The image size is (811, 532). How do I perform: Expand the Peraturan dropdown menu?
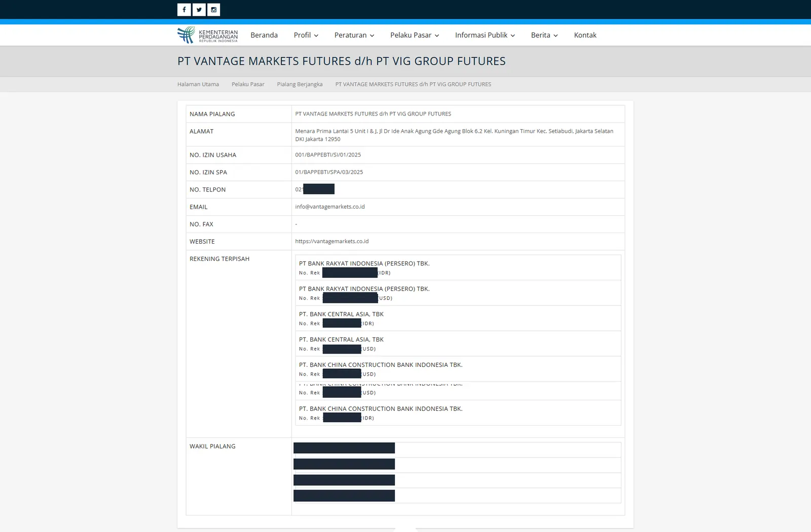click(x=354, y=35)
